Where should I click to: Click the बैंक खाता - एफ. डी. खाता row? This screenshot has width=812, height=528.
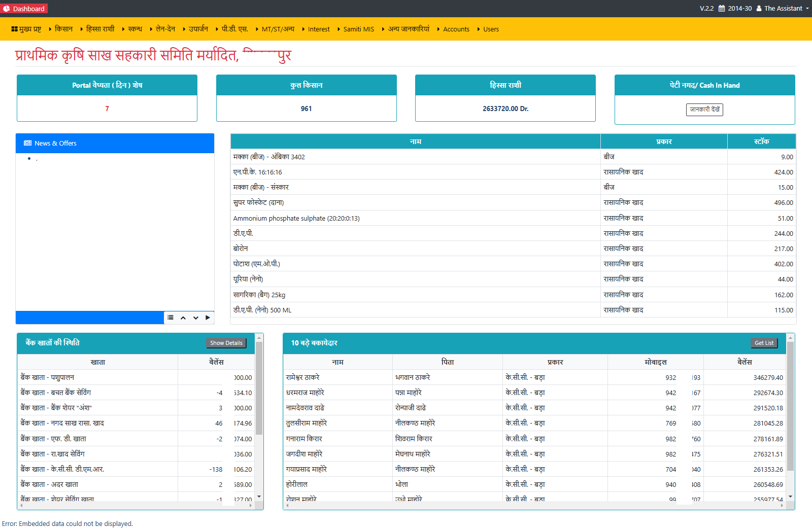[136, 439]
